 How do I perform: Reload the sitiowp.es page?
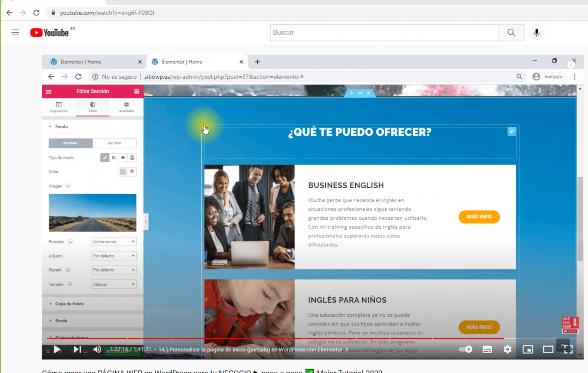click(x=78, y=77)
